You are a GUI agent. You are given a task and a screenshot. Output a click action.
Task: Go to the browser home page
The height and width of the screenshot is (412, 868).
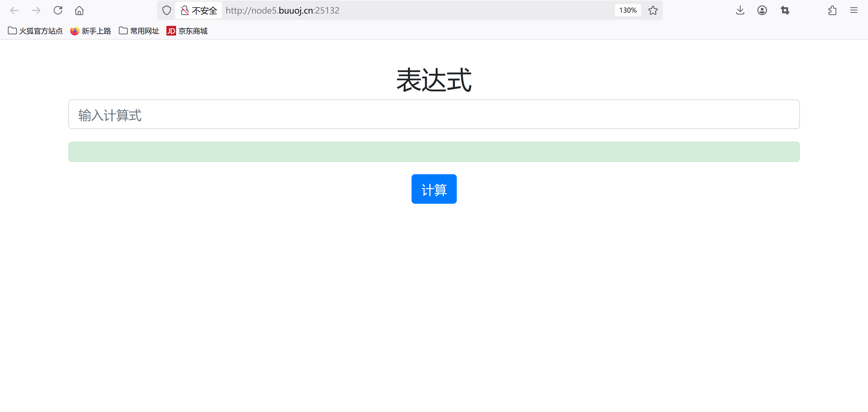(79, 11)
